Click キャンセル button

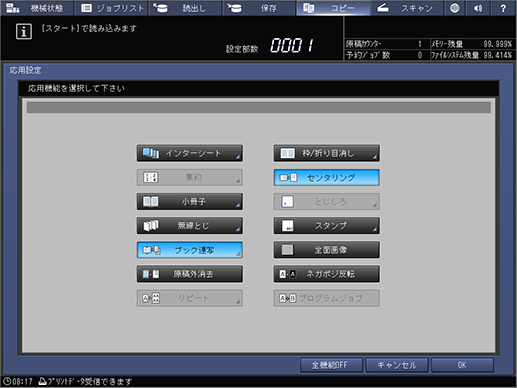[x=397, y=365]
